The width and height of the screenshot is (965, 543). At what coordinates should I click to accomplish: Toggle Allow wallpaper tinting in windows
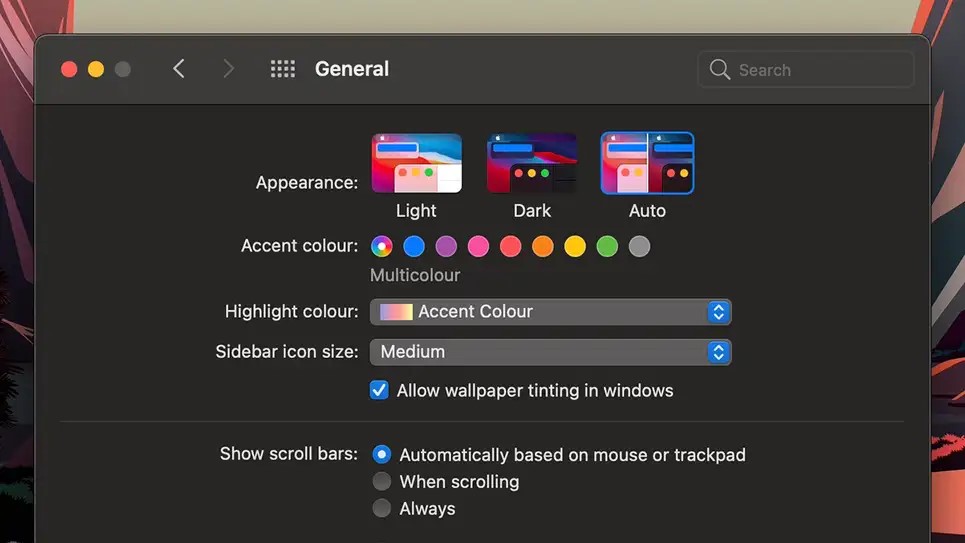379,390
